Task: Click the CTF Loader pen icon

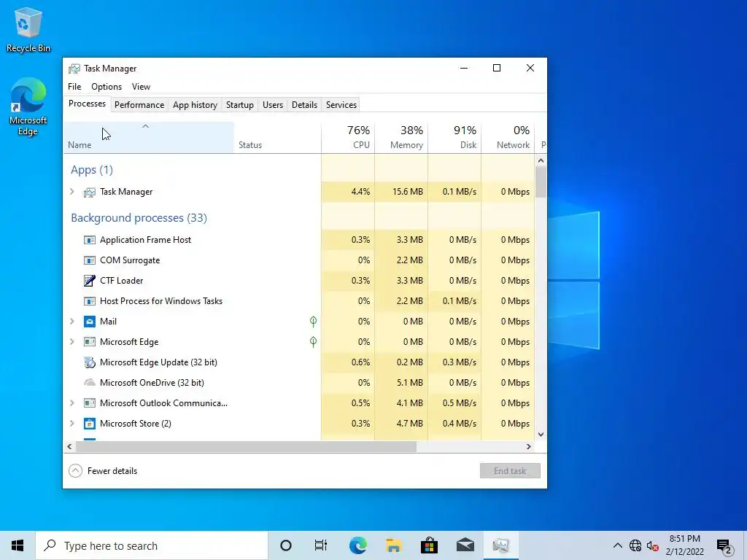Action: 89,281
